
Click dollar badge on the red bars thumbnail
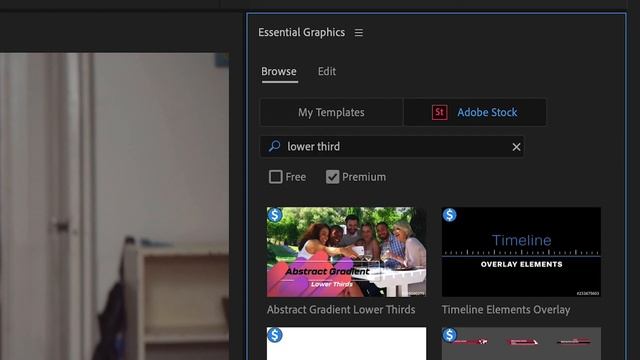[450, 335]
